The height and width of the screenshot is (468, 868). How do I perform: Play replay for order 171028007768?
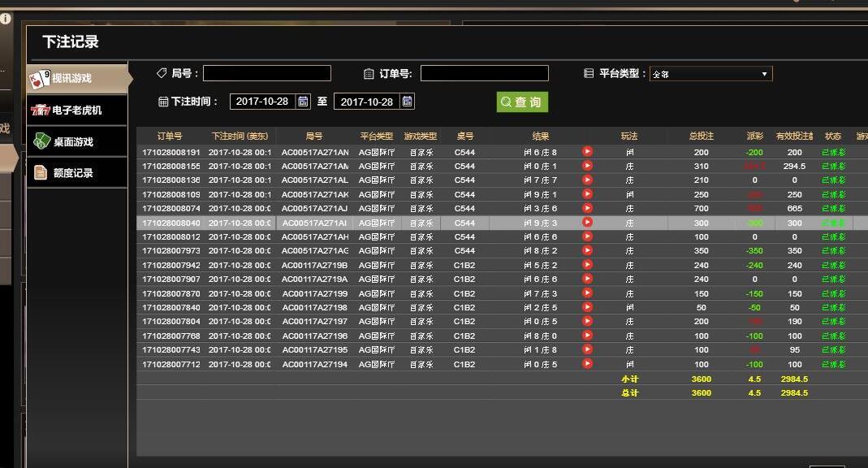point(587,335)
